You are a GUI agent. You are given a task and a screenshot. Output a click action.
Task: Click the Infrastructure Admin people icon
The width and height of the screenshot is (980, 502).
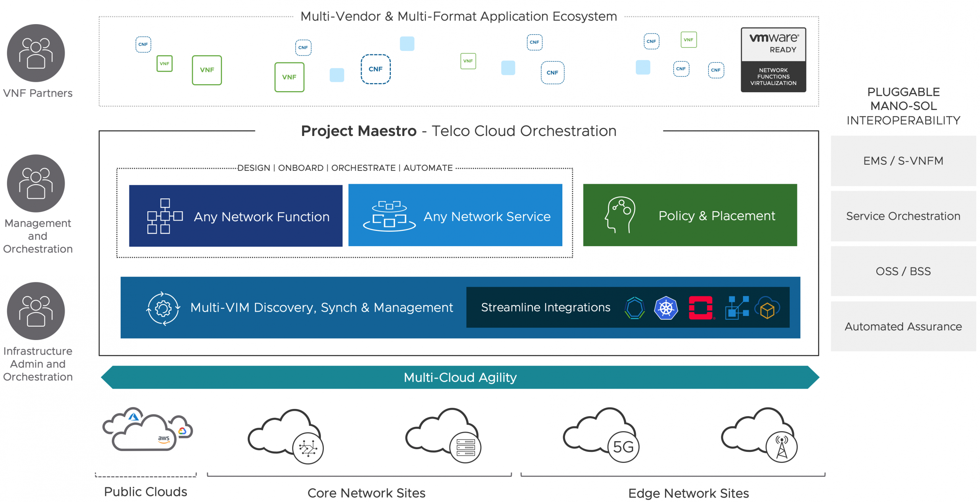tap(36, 311)
